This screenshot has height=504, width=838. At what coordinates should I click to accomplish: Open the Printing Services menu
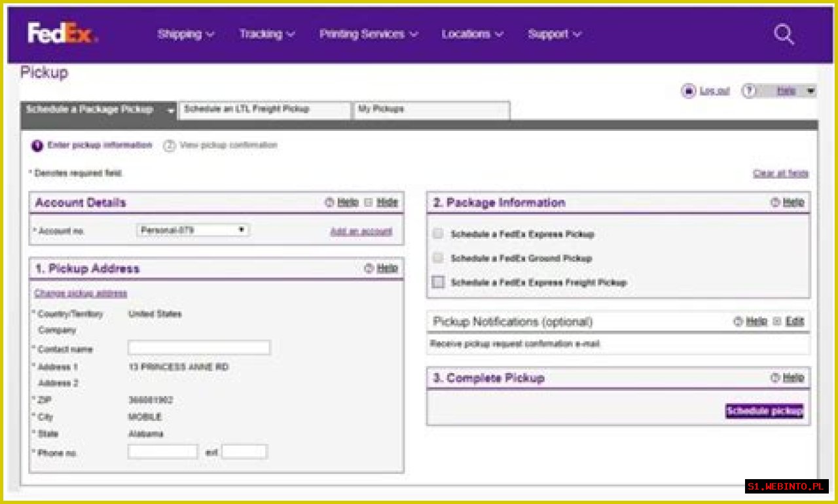point(369,34)
